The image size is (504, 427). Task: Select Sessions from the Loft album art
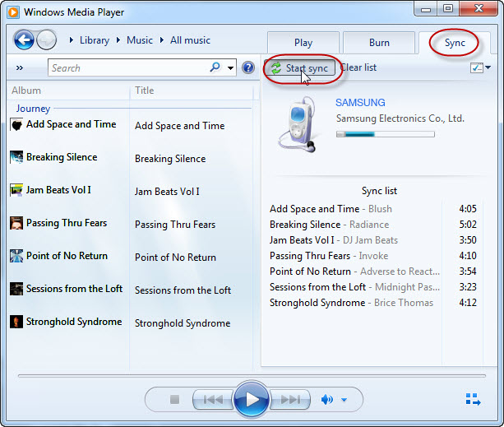coord(16,289)
